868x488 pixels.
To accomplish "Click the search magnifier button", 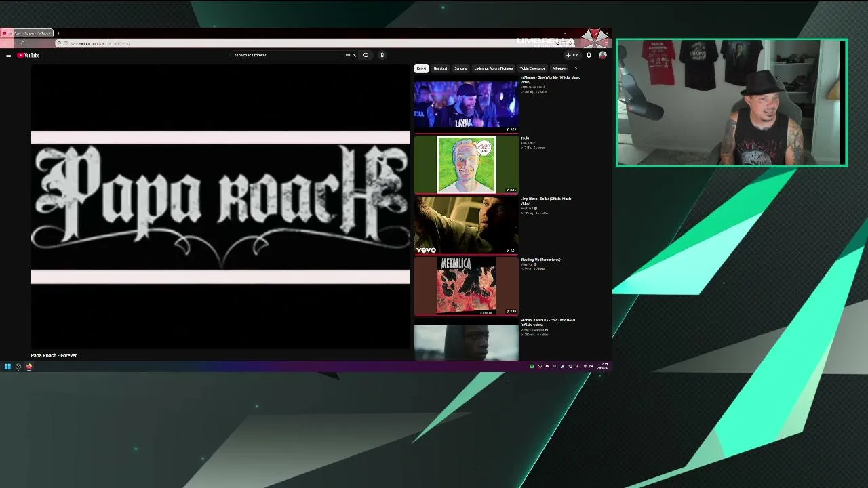I will click(366, 55).
